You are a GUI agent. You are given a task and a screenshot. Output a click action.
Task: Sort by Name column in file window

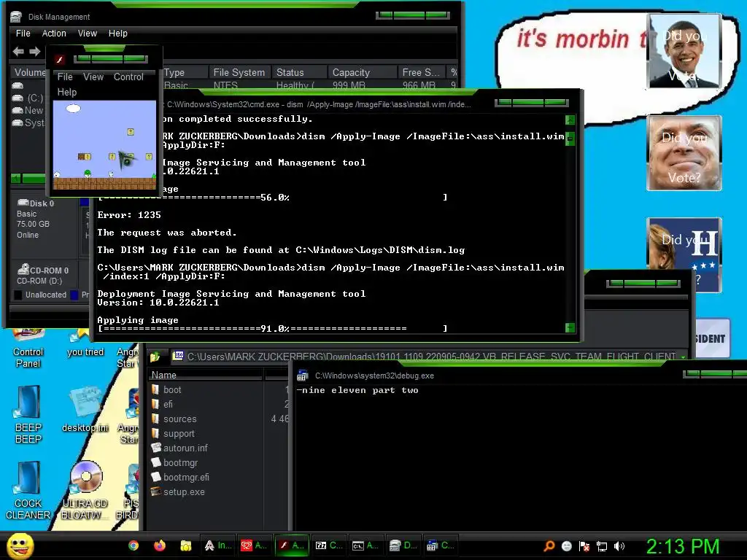point(205,376)
